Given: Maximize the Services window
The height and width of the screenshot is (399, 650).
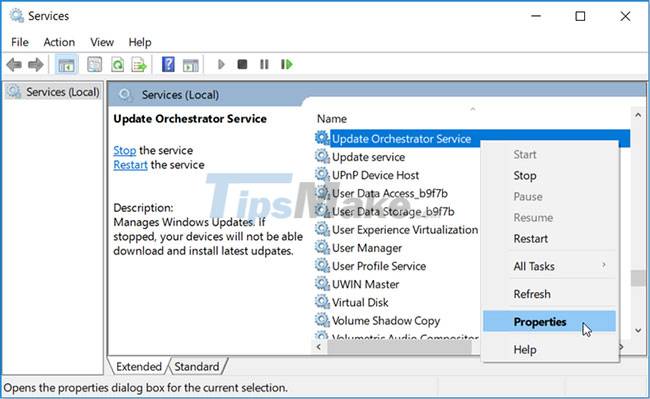Looking at the screenshot, I should point(580,16).
